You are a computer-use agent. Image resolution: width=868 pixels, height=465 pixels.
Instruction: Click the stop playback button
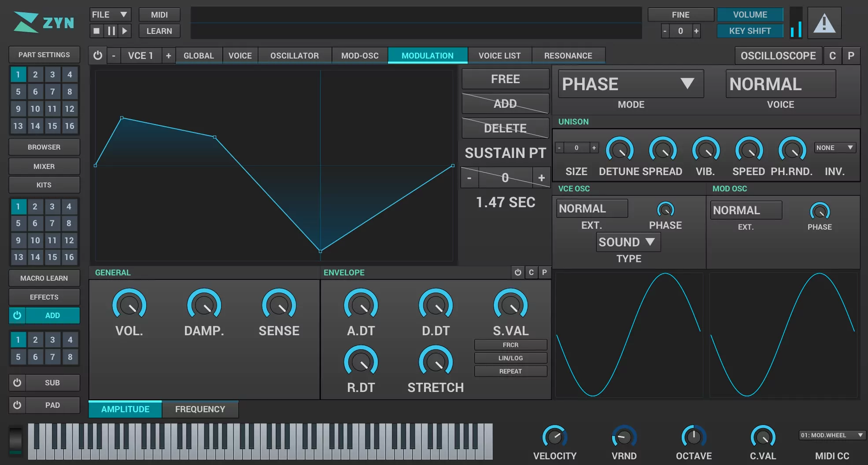click(96, 31)
